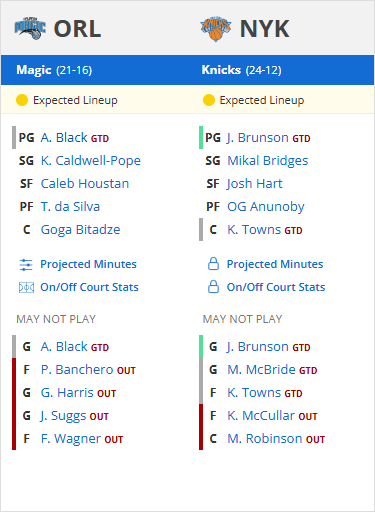Open J. Brunson starting PG link

click(x=258, y=138)
